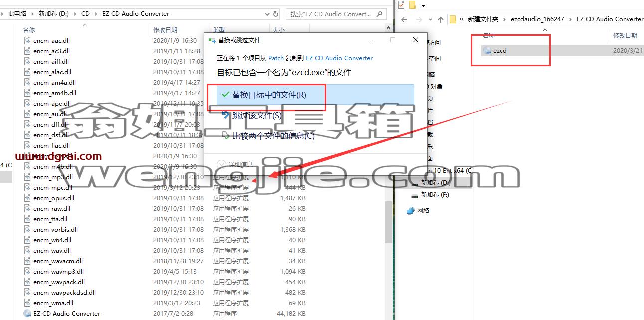The height and width of the screenshot is (320, 644).
Task: Open recent locations dropdown in right Explorer
Action: [x=430, y=19]
